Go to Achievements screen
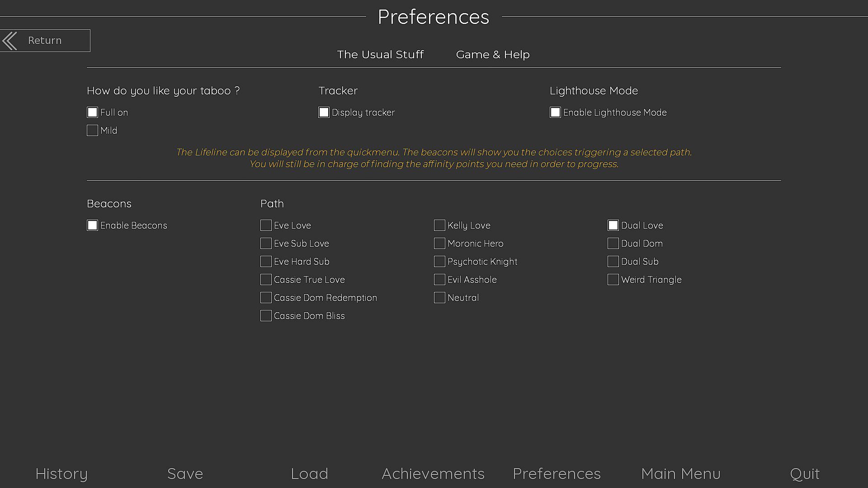Image resolution: width=868 pixels, height=488 pixels. coord(433,474)
